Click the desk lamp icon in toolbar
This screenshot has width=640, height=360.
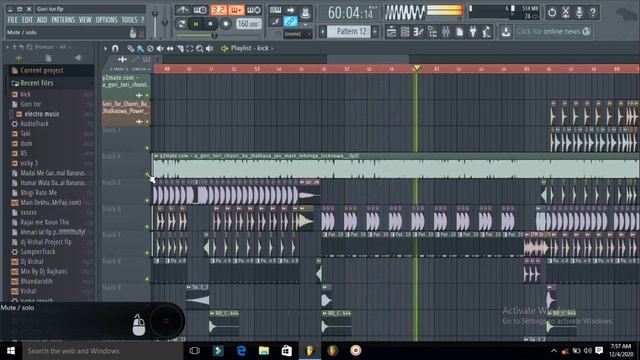[x=487, y=31]
